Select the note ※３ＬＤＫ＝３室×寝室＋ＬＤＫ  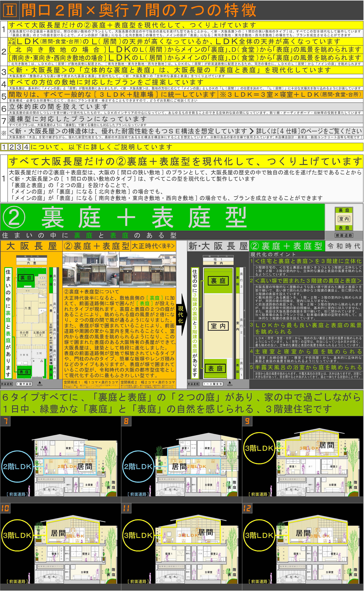pyautogui.click(x=290, y=94)
